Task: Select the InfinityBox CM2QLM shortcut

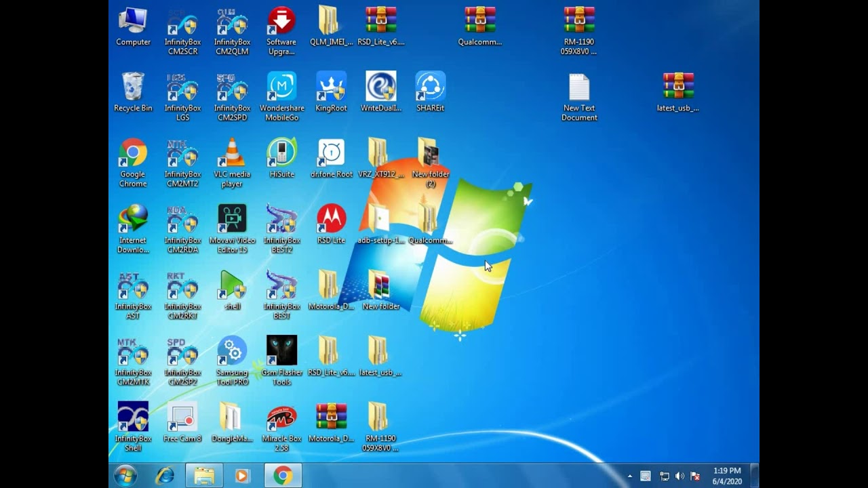Action: (x=232, y=32)
